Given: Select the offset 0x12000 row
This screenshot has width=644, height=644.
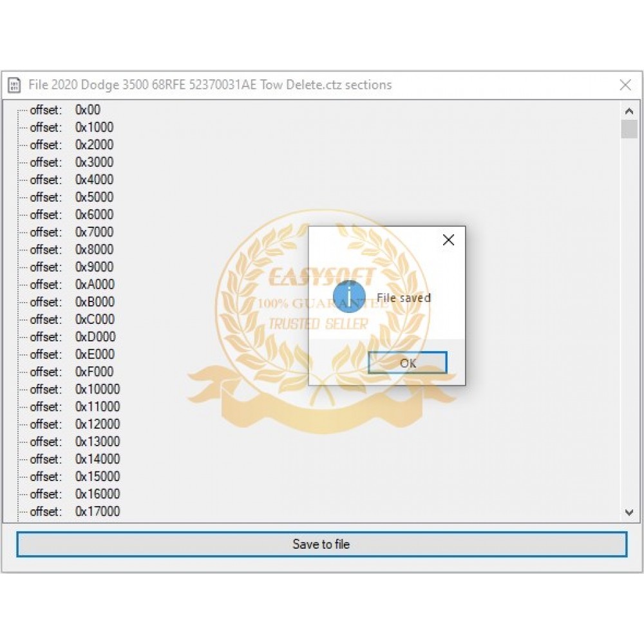Looking at the screenshot, I should pyautogui.click(x=75, y=424).
